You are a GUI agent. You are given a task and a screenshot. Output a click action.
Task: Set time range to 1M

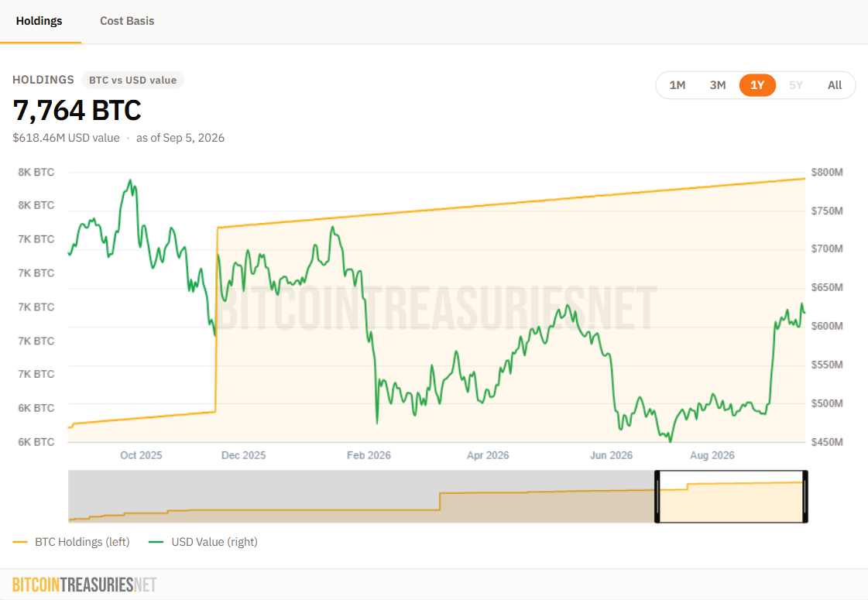(x=677, y=85)
